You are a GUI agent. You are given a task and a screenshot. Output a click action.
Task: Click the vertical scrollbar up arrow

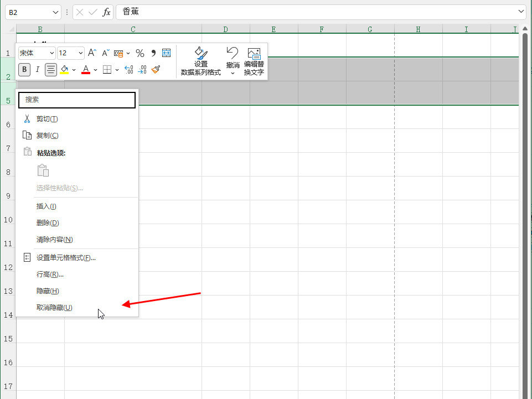pos(525,29)
